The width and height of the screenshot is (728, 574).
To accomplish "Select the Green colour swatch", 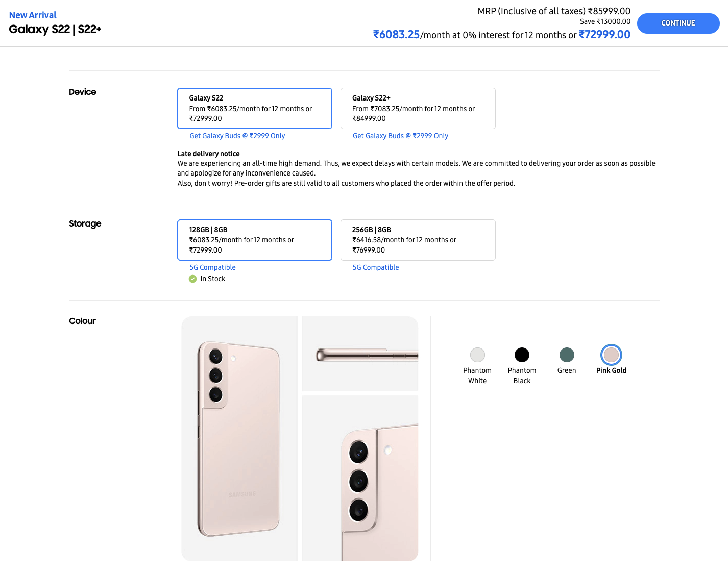I will pos(567,355).
